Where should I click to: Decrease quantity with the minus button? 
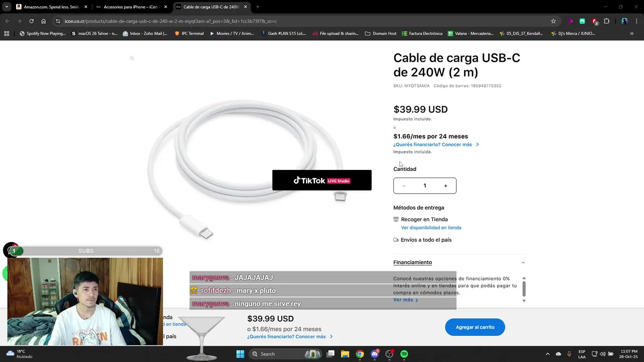pos(404,186)
